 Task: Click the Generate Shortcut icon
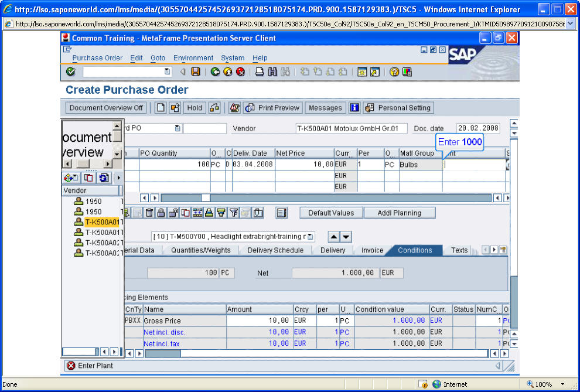pos(375,71)
